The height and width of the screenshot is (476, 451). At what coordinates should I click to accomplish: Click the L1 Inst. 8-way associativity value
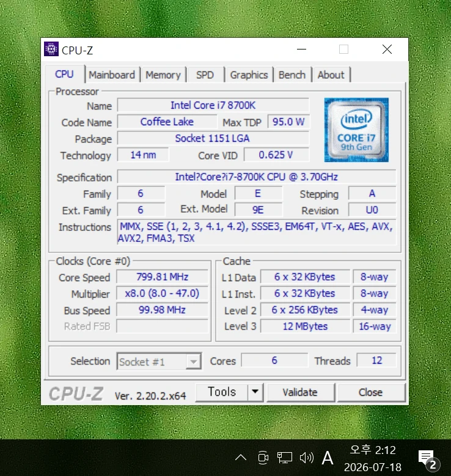click(375, 293)
